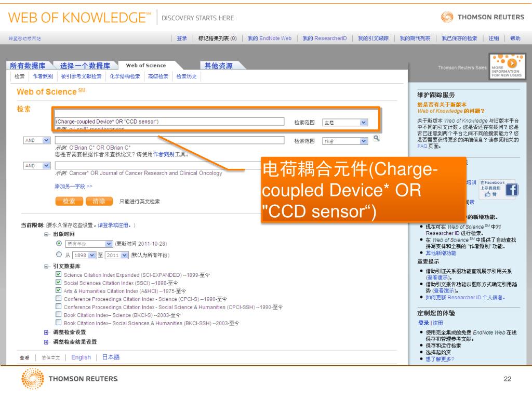Screen dimensions: 532x399
Task: Select the Web of Science tab
Action: pos(146,65)
